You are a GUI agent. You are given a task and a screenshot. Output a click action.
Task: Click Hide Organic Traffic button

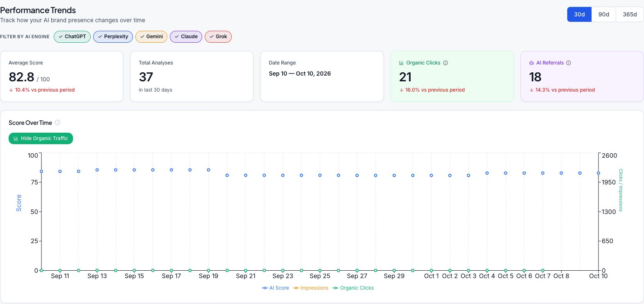pyautogui.click(x=41, y=138)
